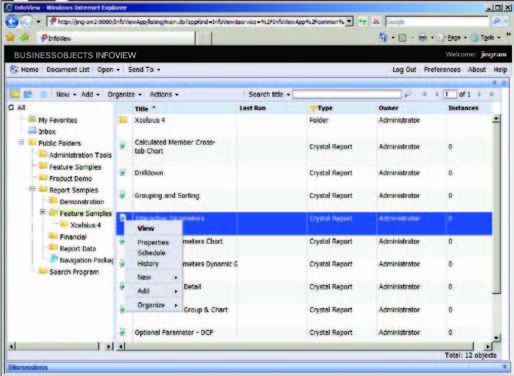Click the browser Refresh icon
This screenshot has width=514, height=376.
pyautogui.click(x=362, y=22)
